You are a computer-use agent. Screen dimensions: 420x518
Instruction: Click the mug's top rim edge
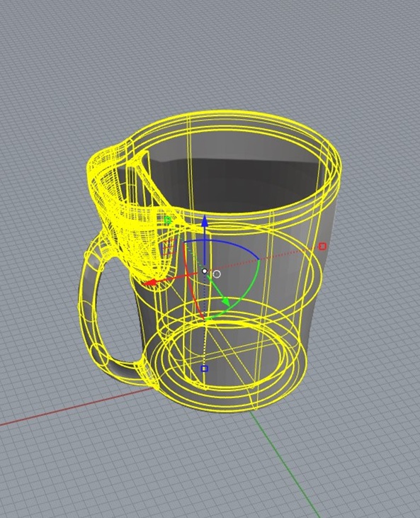coord(231,114)
